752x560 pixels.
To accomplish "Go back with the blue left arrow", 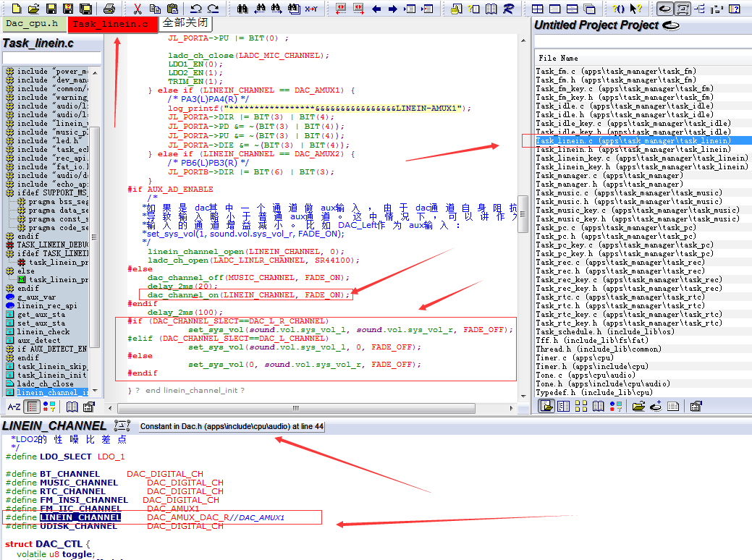I will pyautogui.click(x=376, y=9).
